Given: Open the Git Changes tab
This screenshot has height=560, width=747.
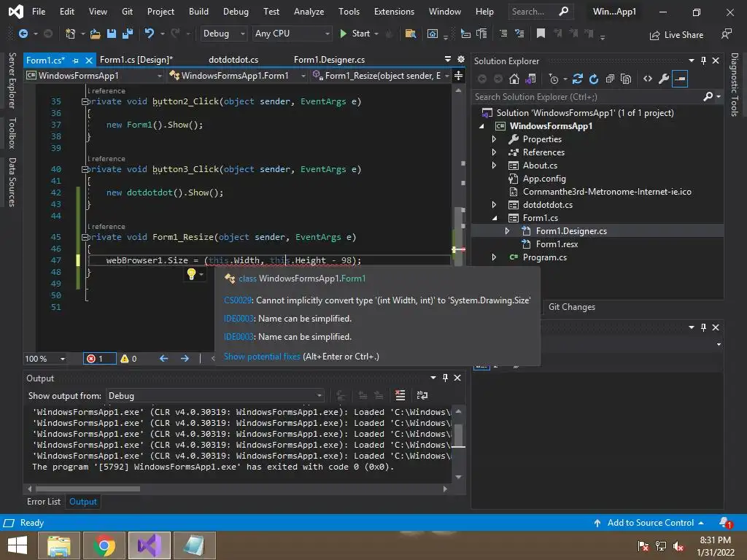Looking at the screenshot, I should [x=572, y=307].
